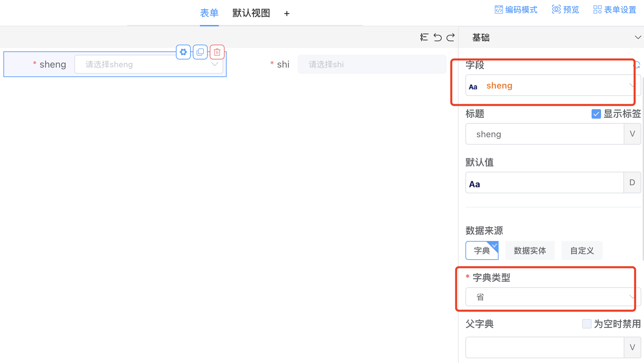Click the gear settings icon on sheng field
Screen dimensions: 644x363
[x=183, y=52]
